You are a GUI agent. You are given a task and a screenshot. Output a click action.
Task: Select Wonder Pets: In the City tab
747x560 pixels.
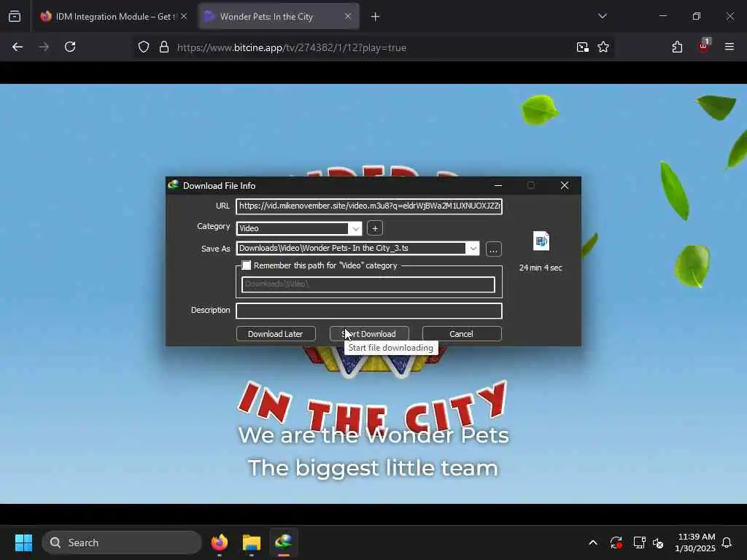tap(279, 16)
